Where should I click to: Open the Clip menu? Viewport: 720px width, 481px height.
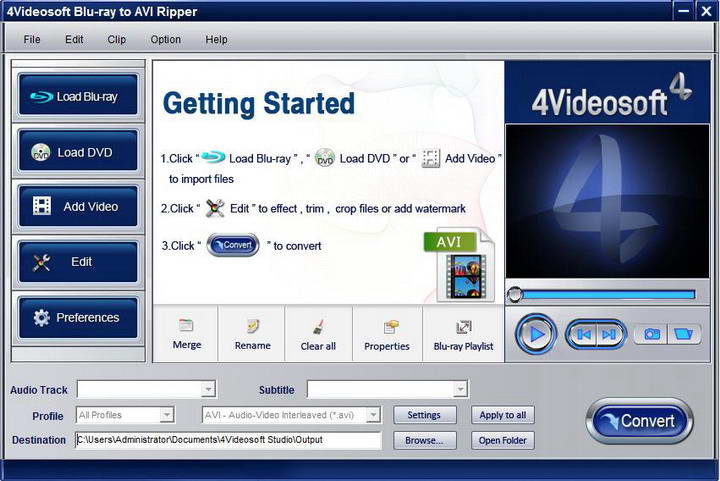(117, 39)
